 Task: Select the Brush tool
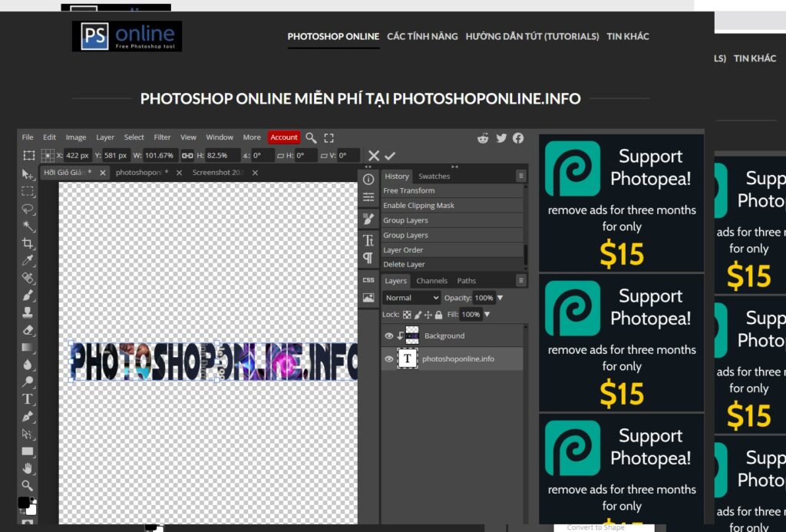[x=28, y=295]
